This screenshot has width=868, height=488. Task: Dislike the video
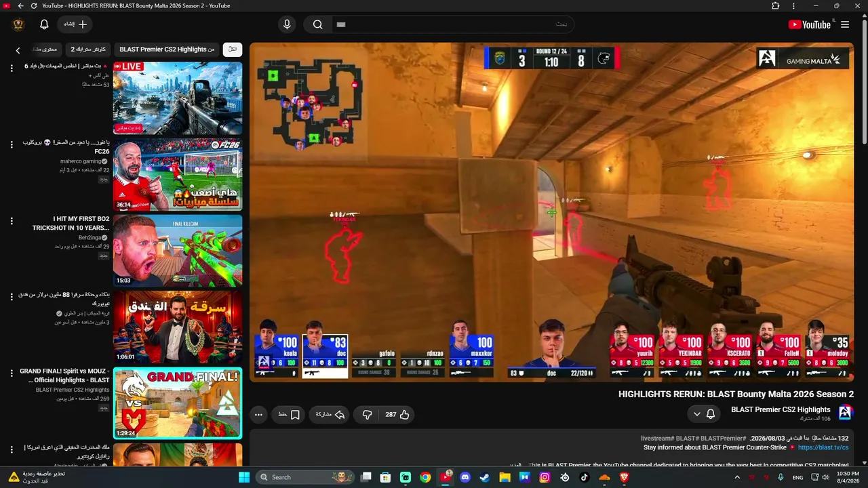tap(367, 415)
